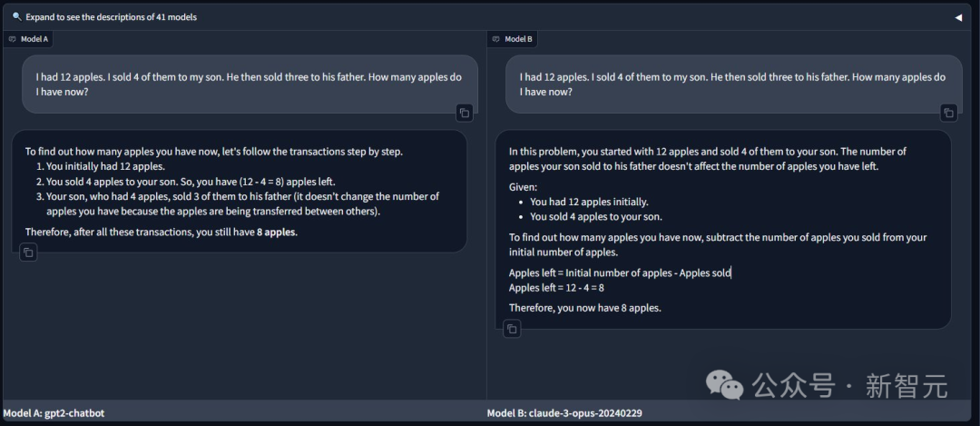
Task: Expand the descriptions of 41 models
Action: click(111, 16)
